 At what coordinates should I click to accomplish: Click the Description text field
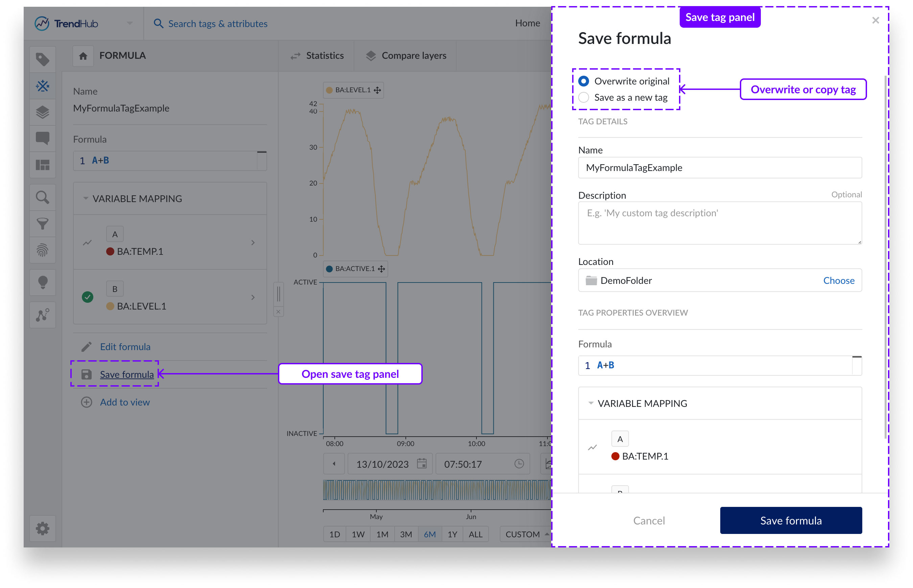720,223
